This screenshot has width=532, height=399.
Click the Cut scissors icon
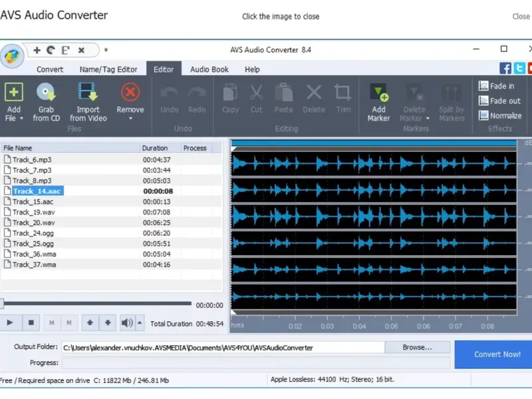coord(256,92)
